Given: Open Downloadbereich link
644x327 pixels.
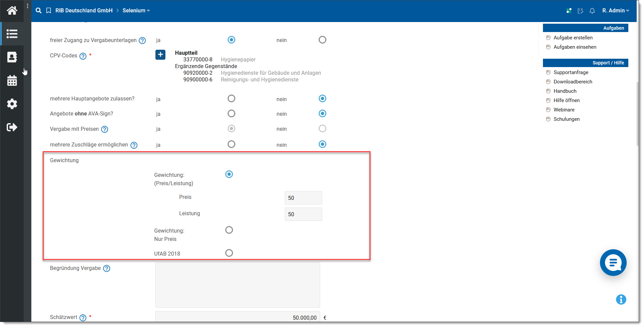Looking at the screenshot, I should (x=573, y=82).
